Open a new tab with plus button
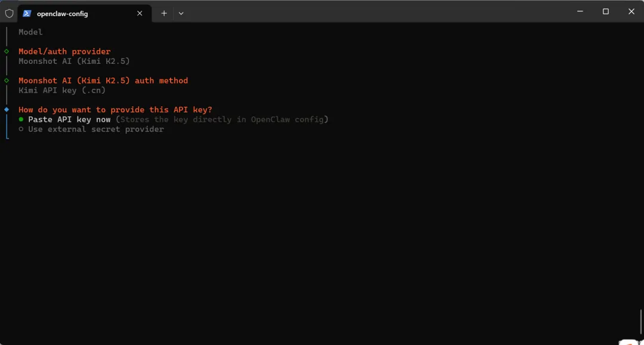Image resolution: width=644 pixels, height=345 pixels. [x=164, y=14]
